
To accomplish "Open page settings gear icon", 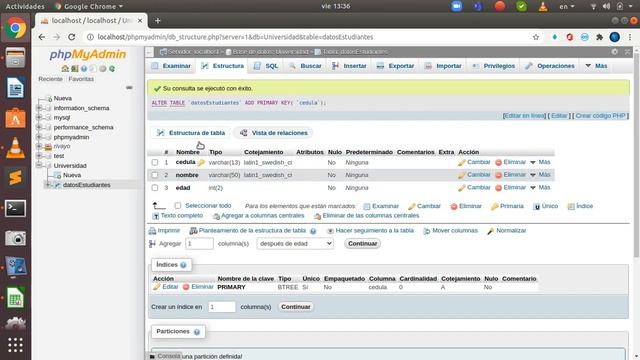I will pyautogui.click(x=615, y=52).
